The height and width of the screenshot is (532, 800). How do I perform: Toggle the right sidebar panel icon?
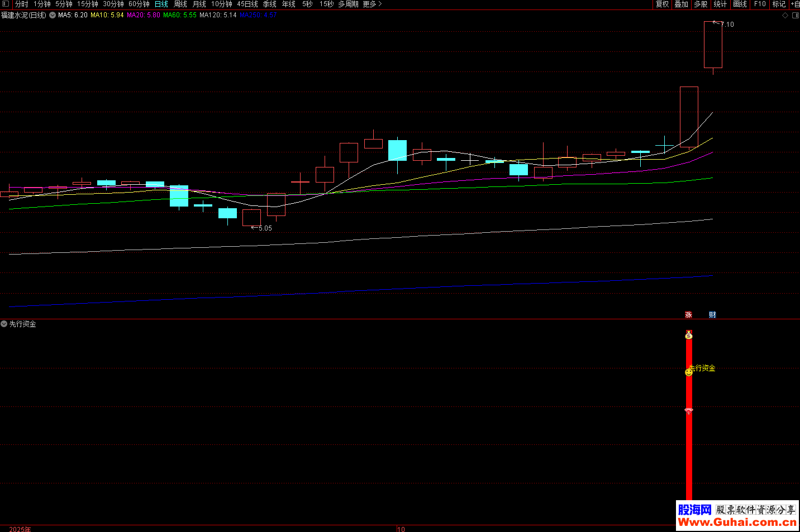[x=795, y=16]
